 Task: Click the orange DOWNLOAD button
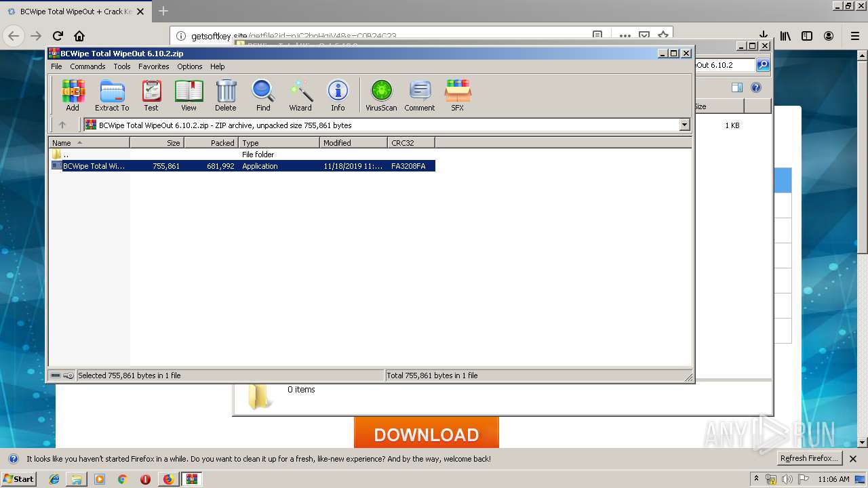pos(427,434)
